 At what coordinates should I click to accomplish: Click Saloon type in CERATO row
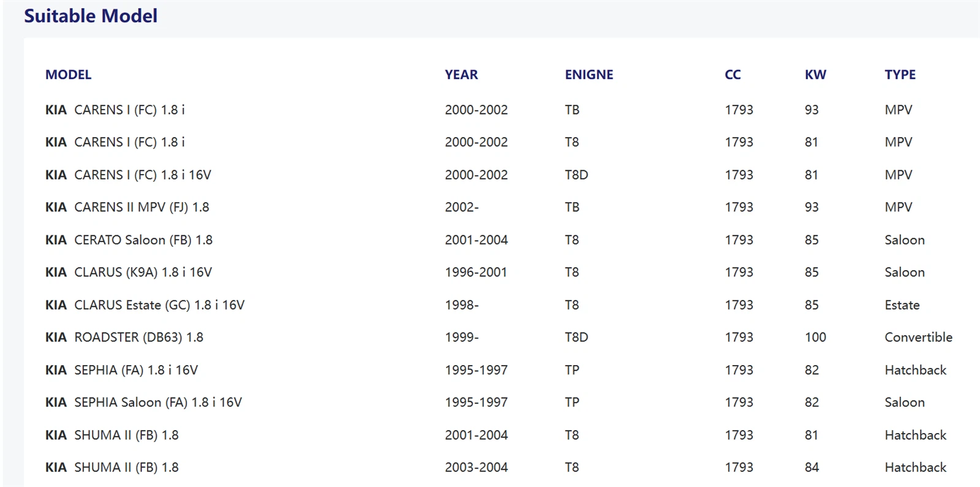click(x=904, y=240)
